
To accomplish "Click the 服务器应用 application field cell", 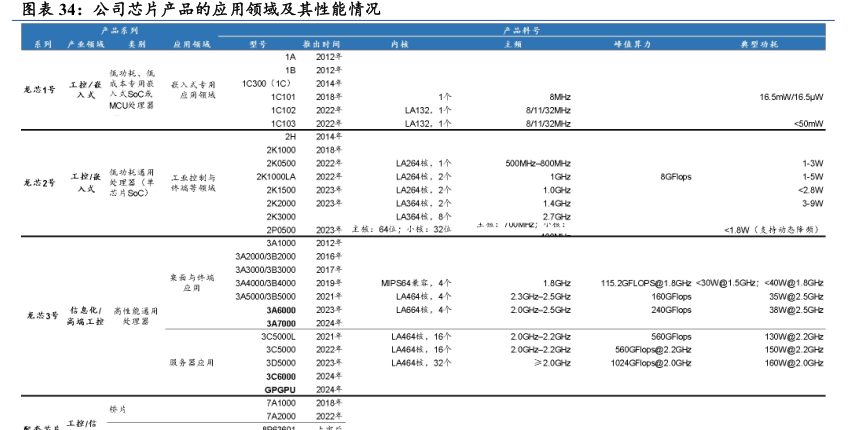I will tap(192, 363).
